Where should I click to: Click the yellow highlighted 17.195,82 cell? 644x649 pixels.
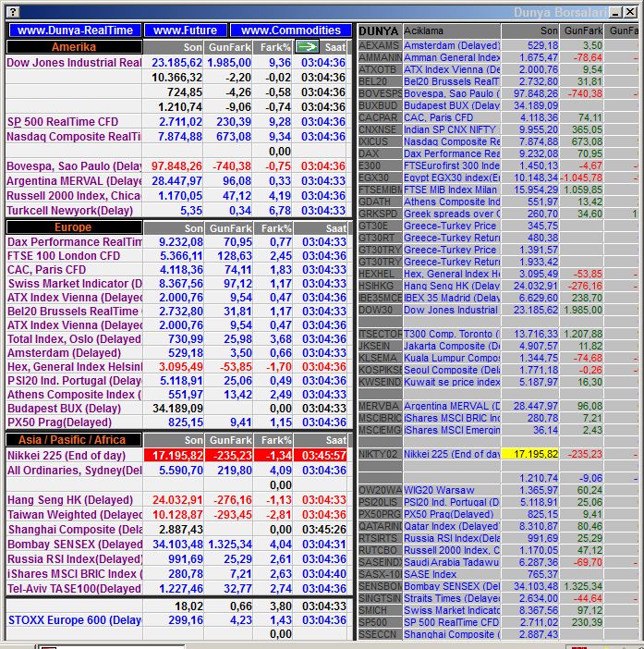tap(529, 454)
